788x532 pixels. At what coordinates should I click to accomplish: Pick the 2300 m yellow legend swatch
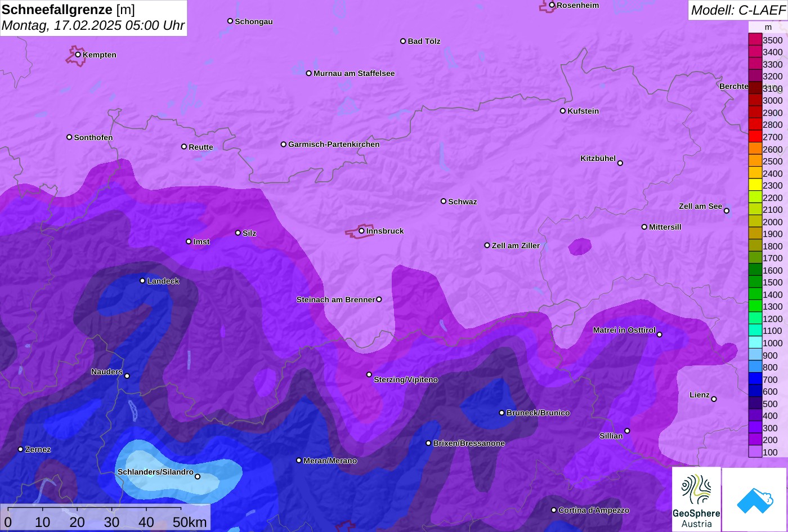[755, 185]
